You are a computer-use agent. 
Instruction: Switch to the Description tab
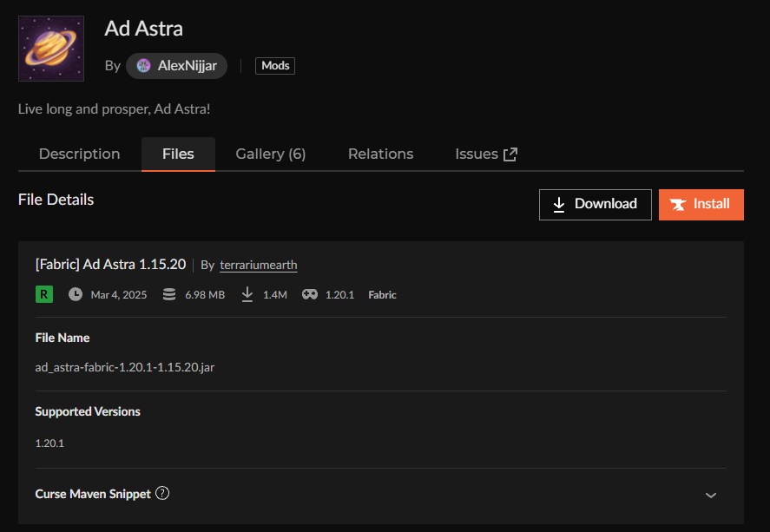tap(79, 154)
